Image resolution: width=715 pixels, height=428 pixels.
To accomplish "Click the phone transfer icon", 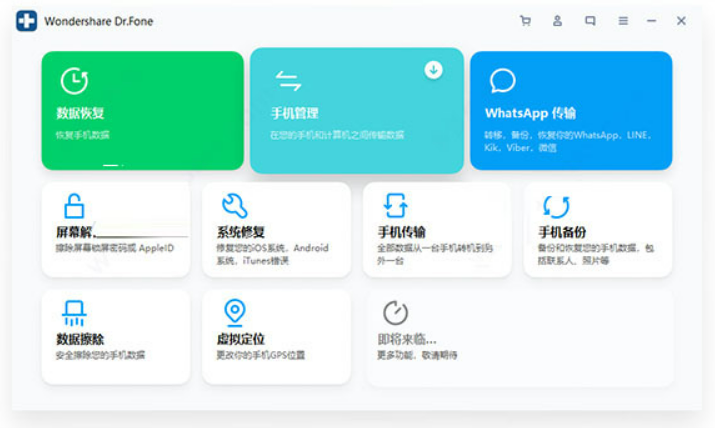I will click(395, 206).
